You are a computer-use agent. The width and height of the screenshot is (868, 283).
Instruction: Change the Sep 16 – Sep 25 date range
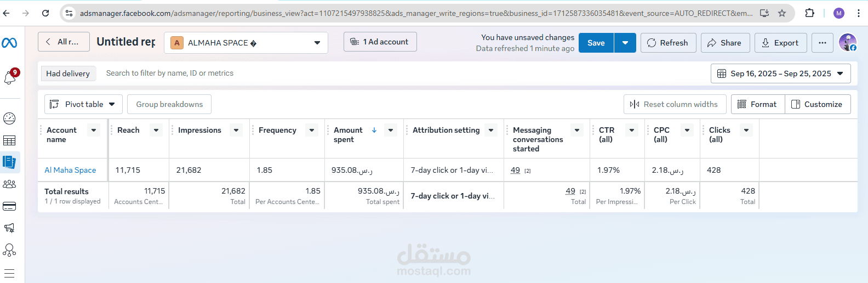tap(780, 73)
